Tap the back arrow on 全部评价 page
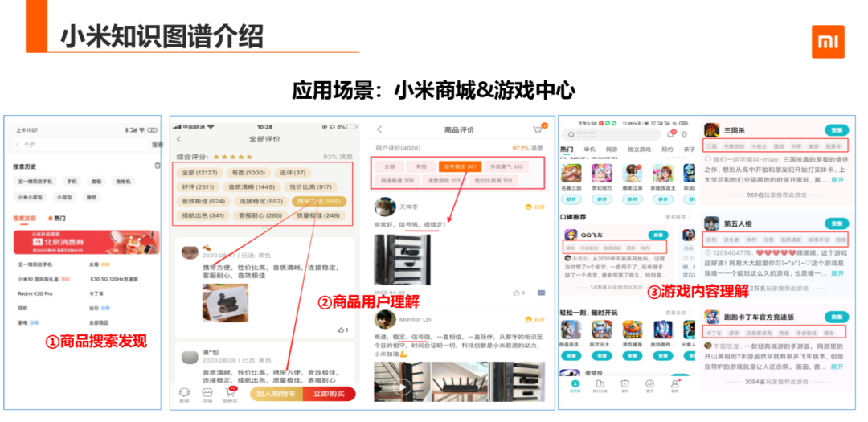The width and height of the screenshot is (868, 422). [x=178, y=140]
